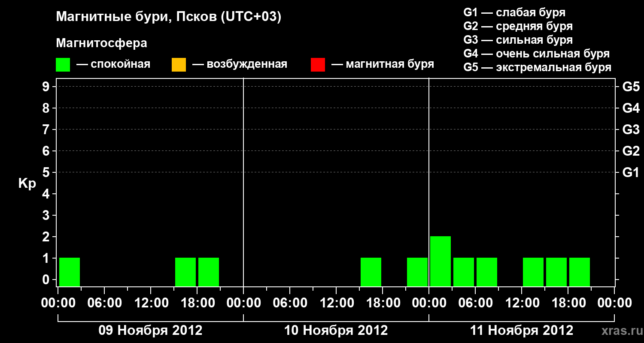644x343 pixels.
Task: Click the '11 Ноября 2012' date label
Action: click(x=522, y=331)
